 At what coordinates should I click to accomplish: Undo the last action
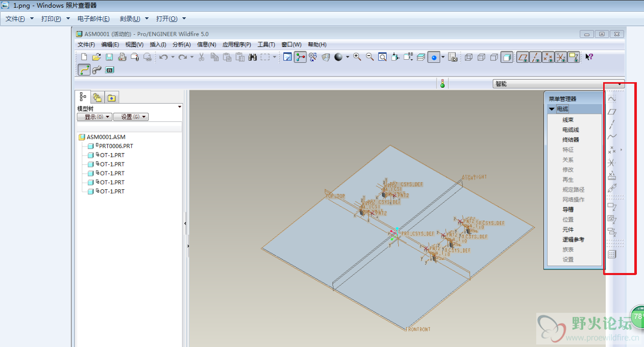click(163, 57)
